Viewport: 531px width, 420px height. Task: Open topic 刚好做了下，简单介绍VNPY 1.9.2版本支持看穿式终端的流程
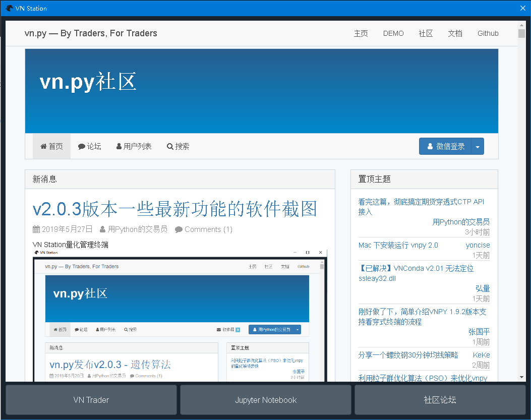coord(422,316)
